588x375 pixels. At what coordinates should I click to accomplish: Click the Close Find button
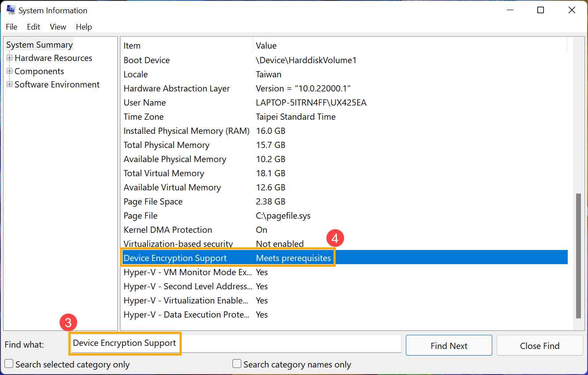pyautogui.click(x=539, y=345)
